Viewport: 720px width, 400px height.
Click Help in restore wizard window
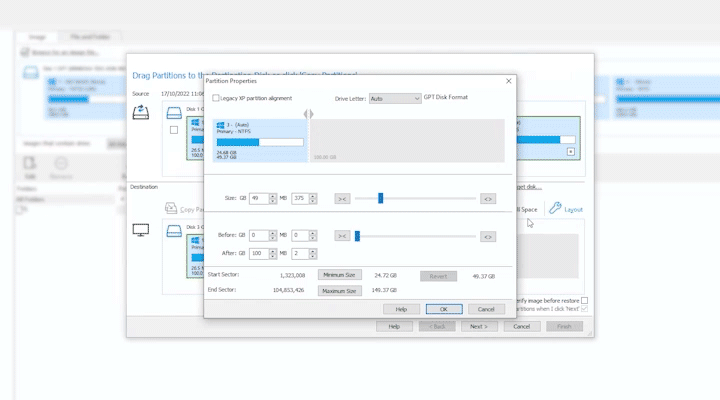(x=394, y=327)
